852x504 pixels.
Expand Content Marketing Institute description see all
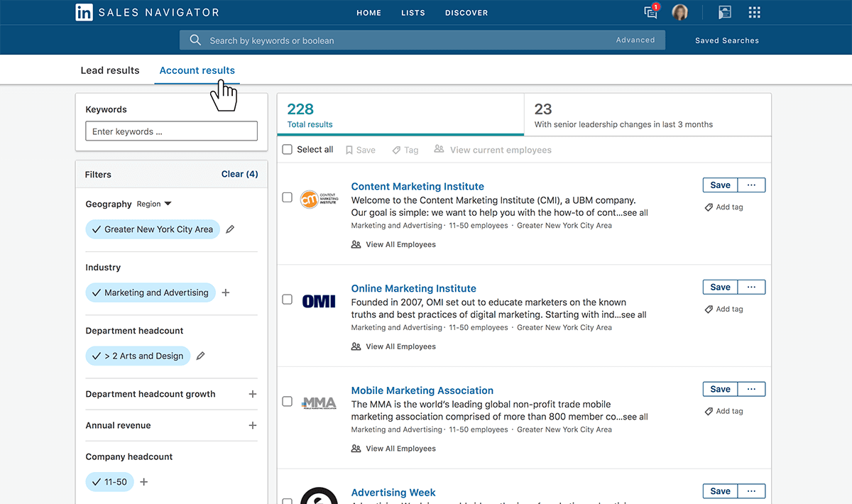(635, 213)
